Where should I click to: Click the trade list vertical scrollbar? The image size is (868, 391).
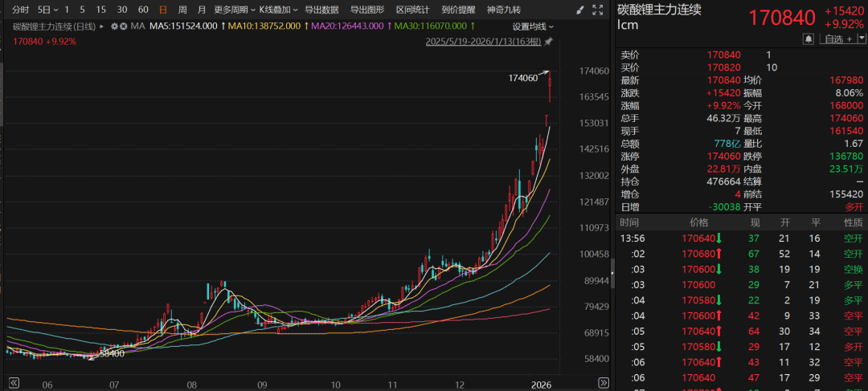[x=613, y=273]
